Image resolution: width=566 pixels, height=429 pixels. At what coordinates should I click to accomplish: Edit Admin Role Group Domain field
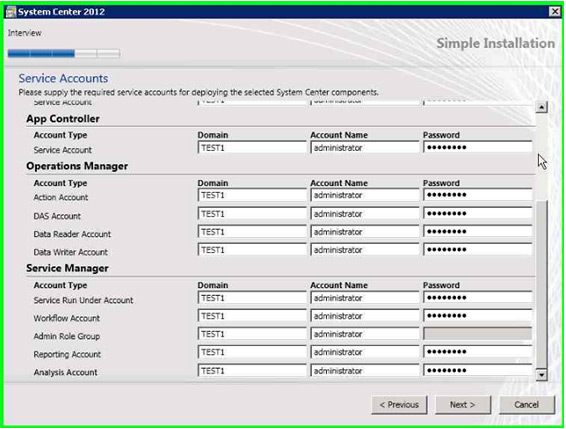click(252, 334)
